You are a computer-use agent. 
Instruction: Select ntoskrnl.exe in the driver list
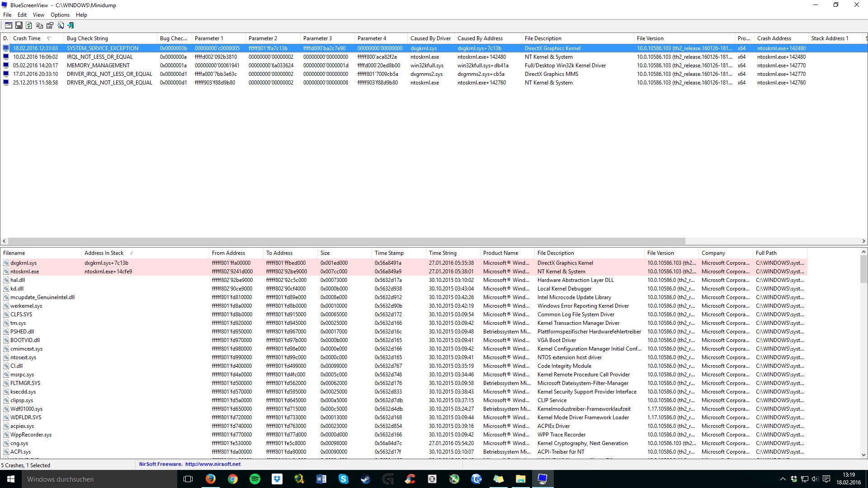[x=25, y=272]
